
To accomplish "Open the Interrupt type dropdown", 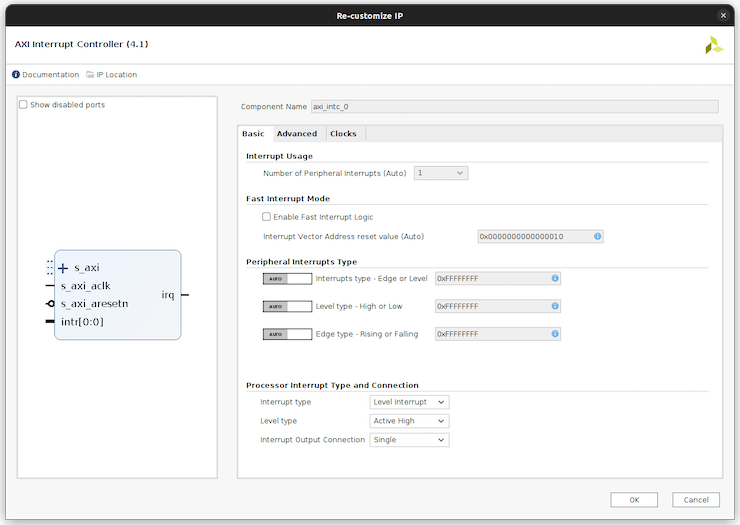I will 409,402.
